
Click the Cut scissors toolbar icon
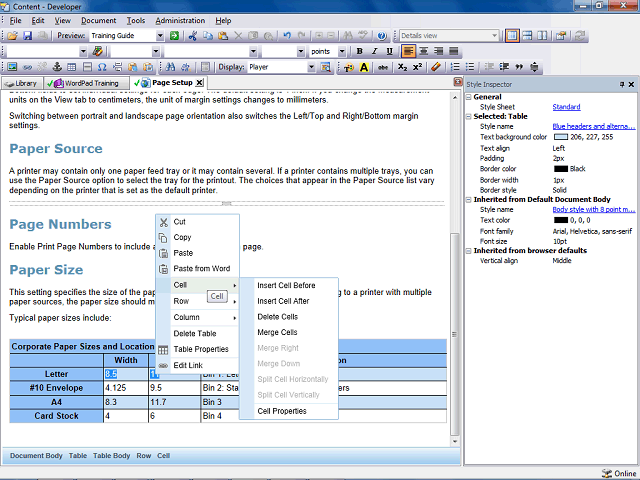[193, 36]
